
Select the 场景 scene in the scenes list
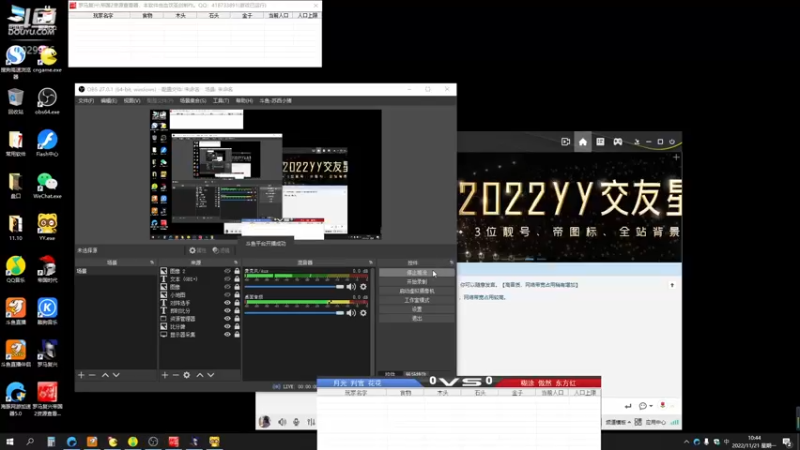(116, 271)
